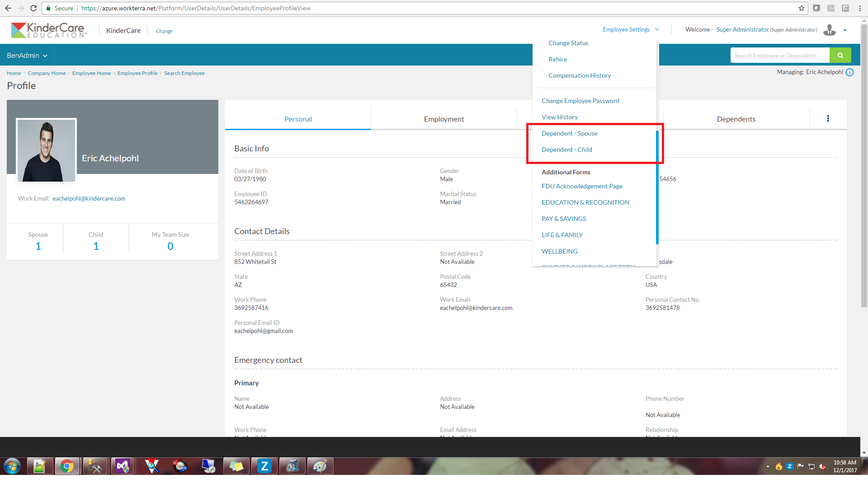Viewport: 868px width, 488px height.
Task: Open Paint from the taskbar
Action: (x=320, y=466)
